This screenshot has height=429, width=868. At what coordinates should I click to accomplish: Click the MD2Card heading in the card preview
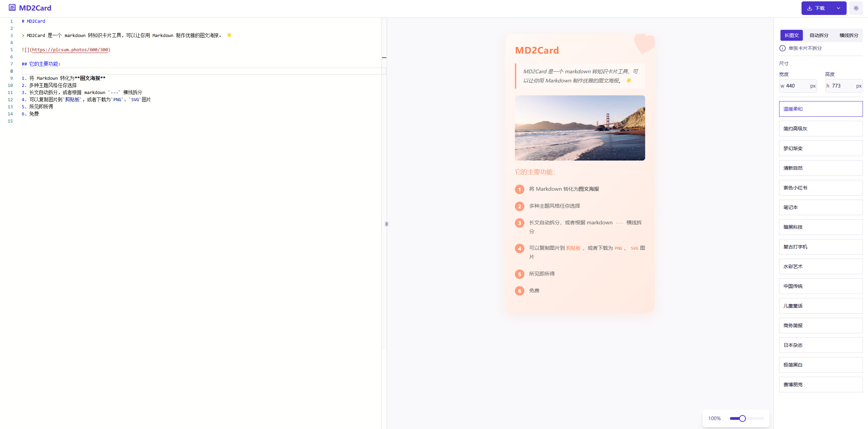pyautogui.click(x=537, y=50)
